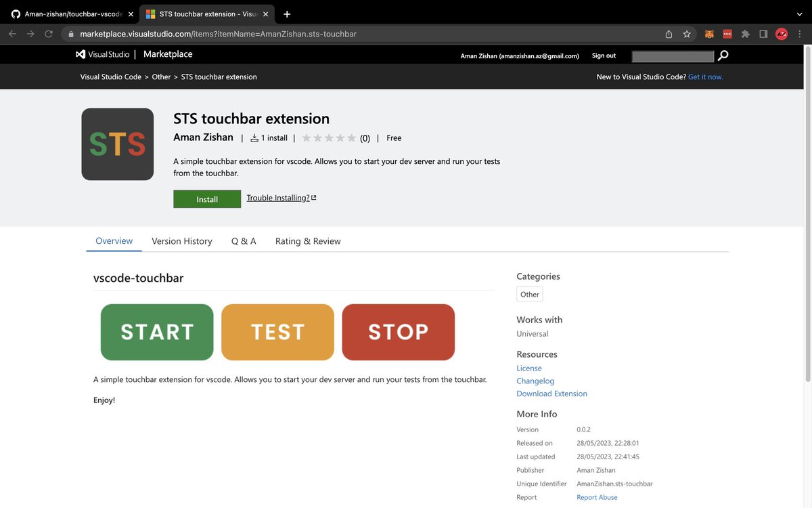Click the Visual Studio logo
This screenshot has width=812, height=508.
pyautogui.click(x=102, y=54)
